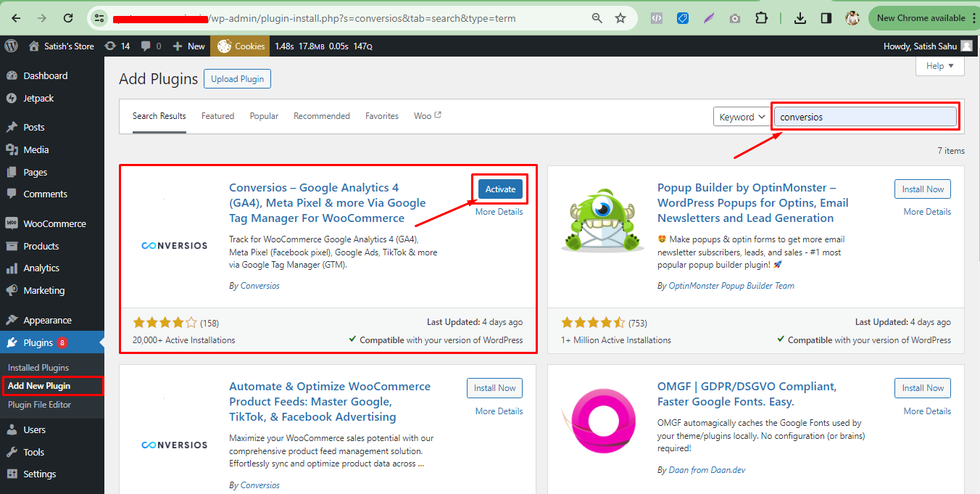Open the camera extension icon

tap(735, 18)
